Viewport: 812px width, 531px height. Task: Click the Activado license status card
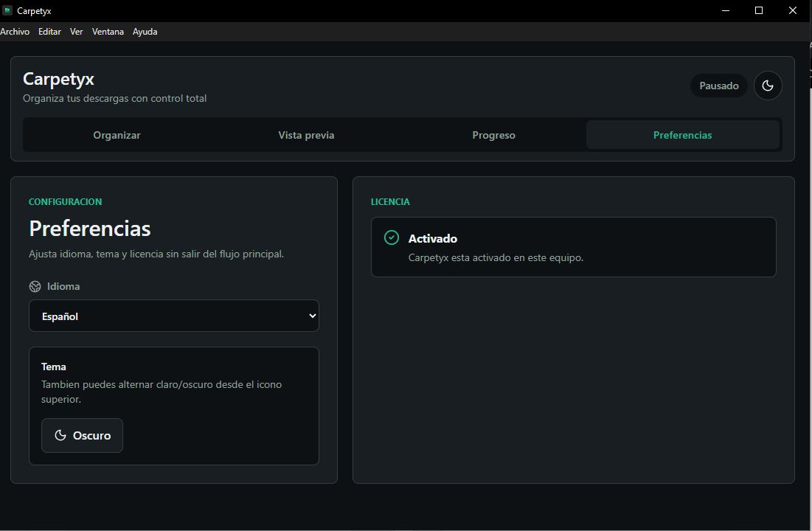click(x=573, y=246)
